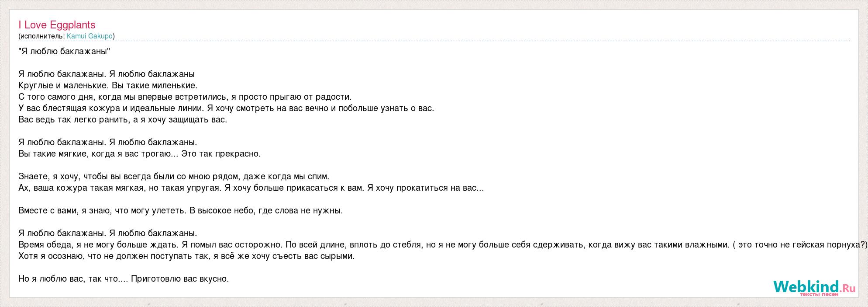Click the I Love Eggplants song title

[x=57, y=25]
